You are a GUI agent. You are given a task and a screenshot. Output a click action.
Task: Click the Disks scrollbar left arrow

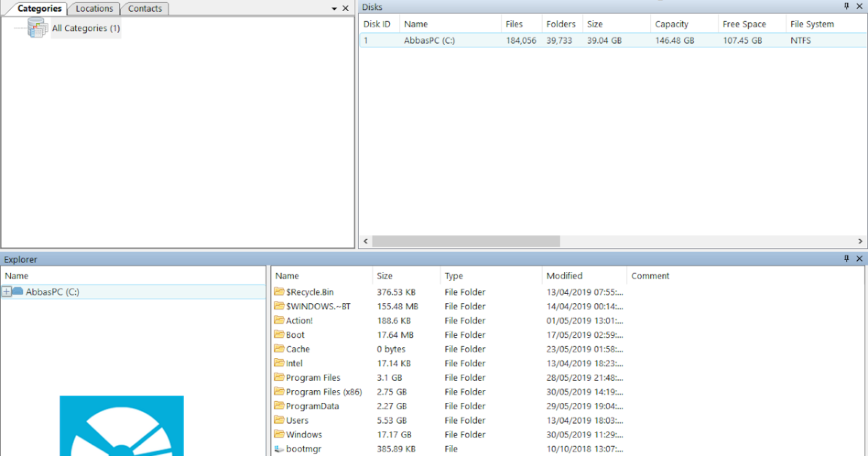click(x=365, y=241)
